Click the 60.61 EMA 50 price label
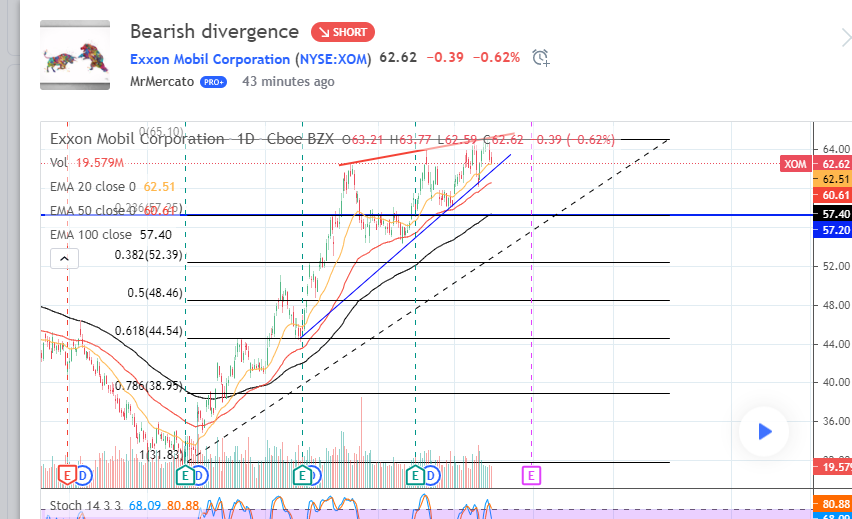The image size is (852, 519). (x=834, y=195)
